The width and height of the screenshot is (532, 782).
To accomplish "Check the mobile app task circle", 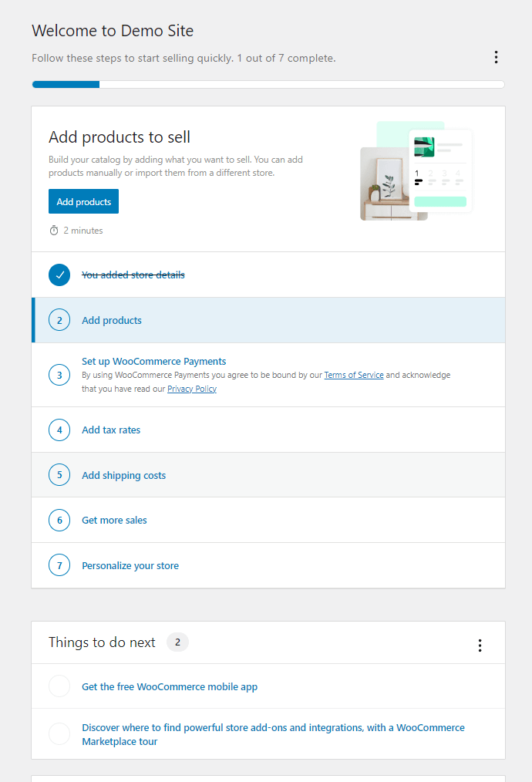I will [59, 686].
